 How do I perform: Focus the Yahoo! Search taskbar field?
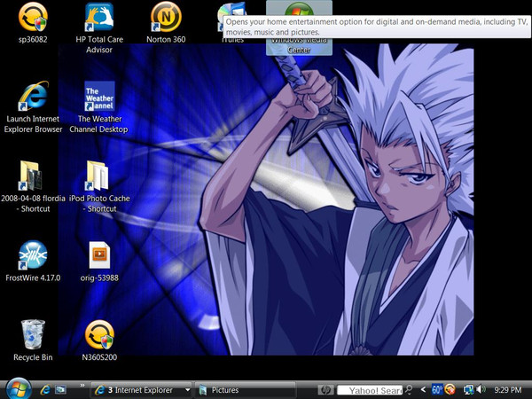pyautogui.click(x=370, y=390)
